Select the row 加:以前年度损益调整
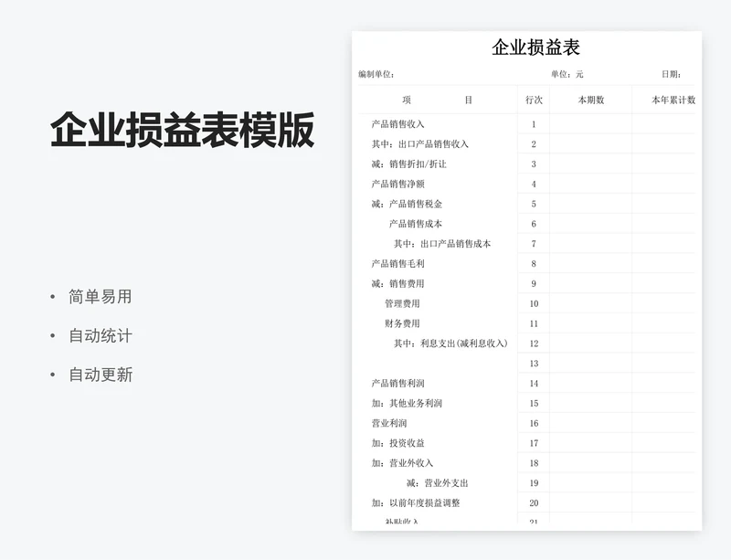731x560 pixels. coord(526,502)
